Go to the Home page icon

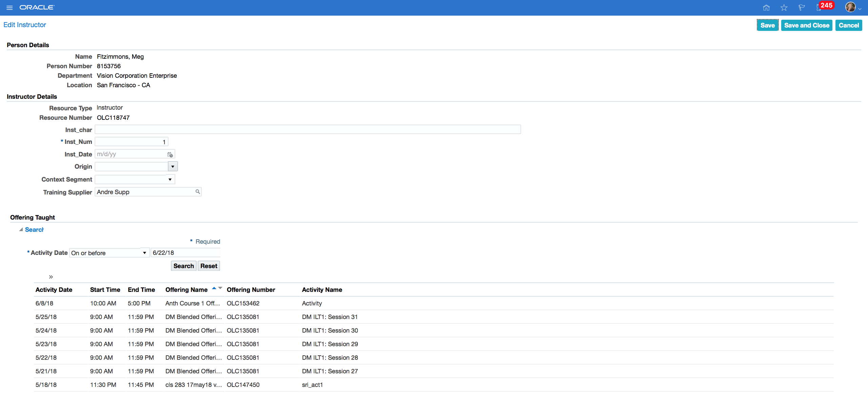(766, 7)
